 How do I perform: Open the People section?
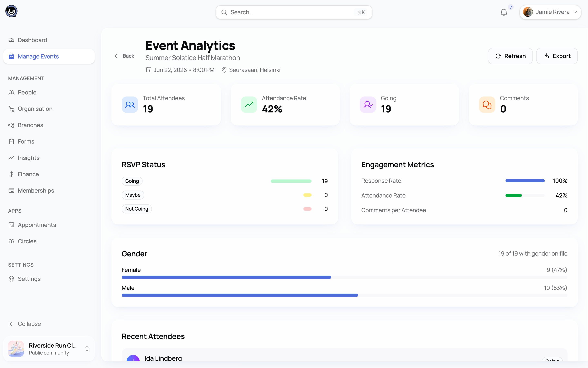click(x=49, y=92)
